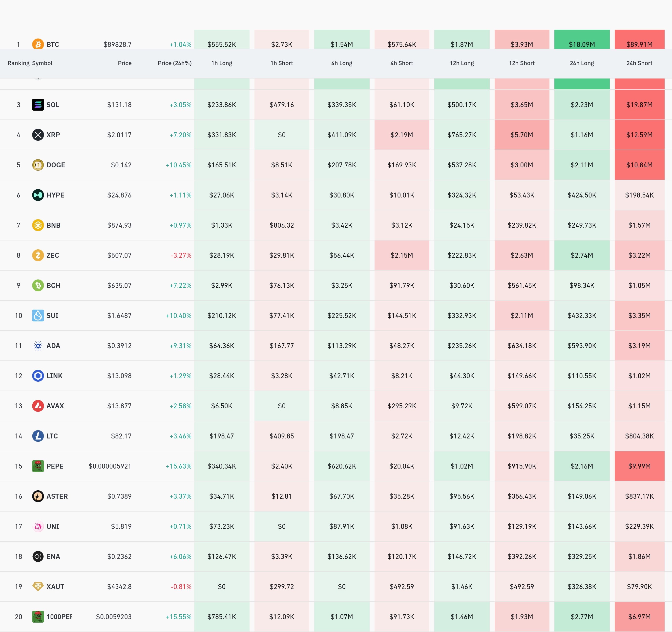Viewport: 672px width, 632px height.
Task: Click the BNB coin icon
Action: pos(38,225)
